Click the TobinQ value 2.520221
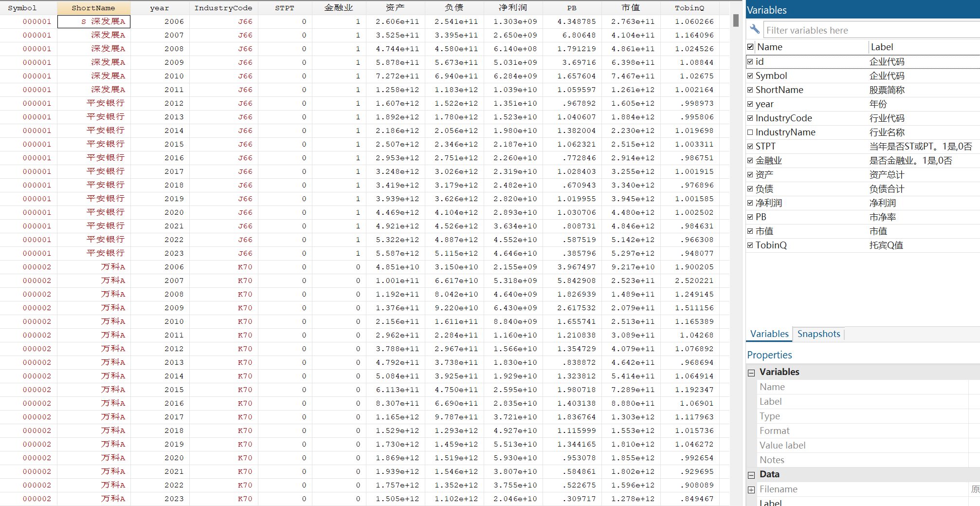980x506 pixels. point(690,281)
